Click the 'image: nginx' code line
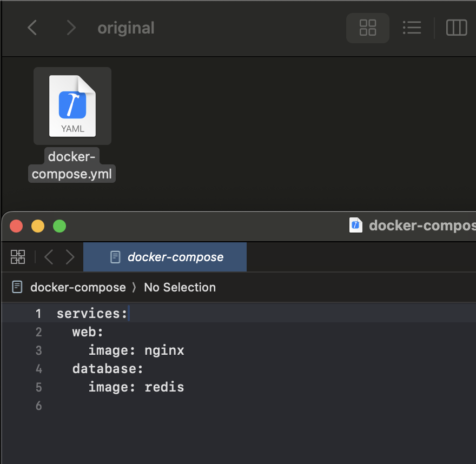 pyautogui.click(x=136, y=350)
